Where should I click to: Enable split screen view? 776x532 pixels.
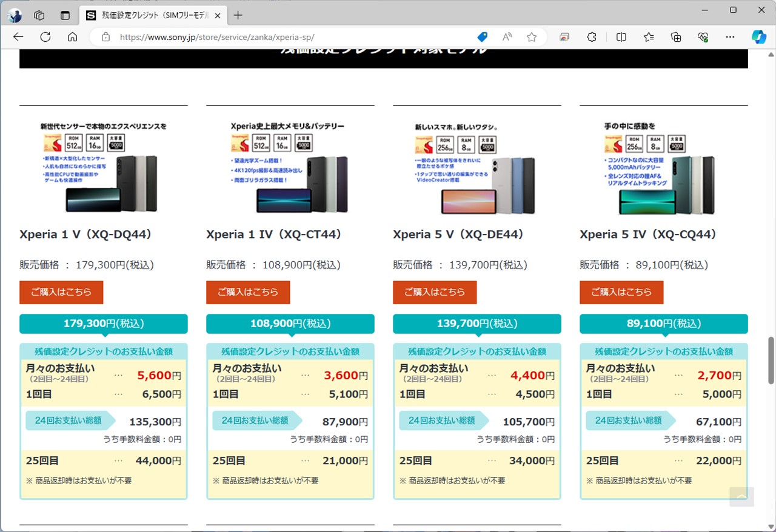(621, 37)
